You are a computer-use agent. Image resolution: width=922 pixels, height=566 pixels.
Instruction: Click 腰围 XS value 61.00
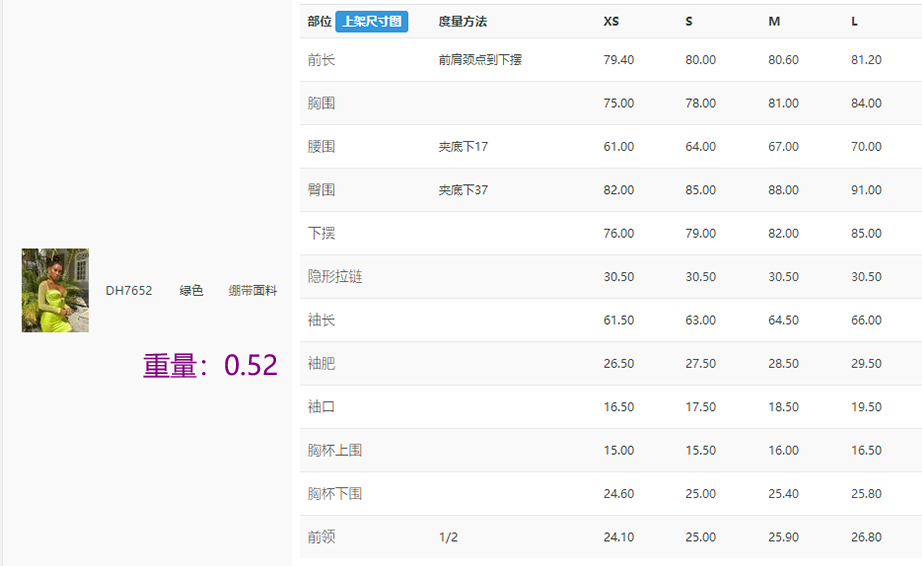(x=619, y=147)
